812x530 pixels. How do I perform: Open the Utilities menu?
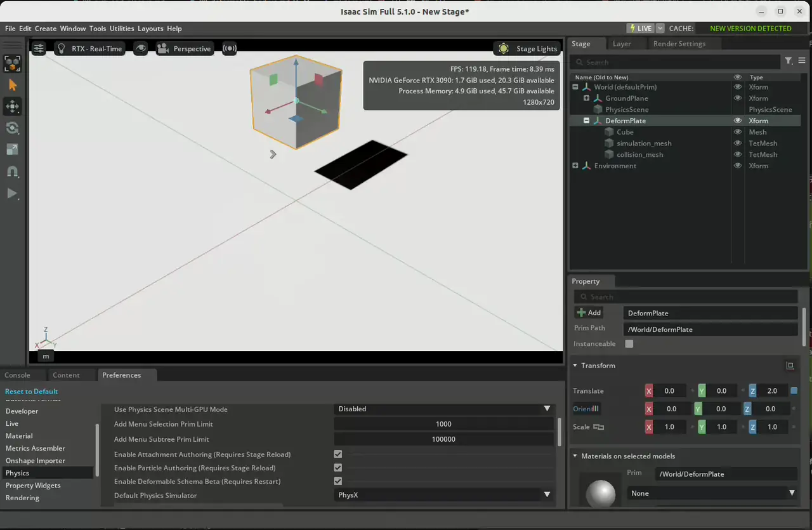(121, 28)
